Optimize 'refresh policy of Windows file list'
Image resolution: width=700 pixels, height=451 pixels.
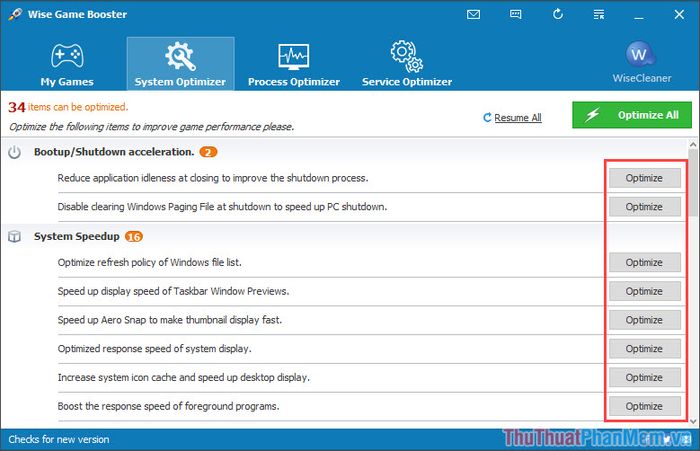(645, 262)
